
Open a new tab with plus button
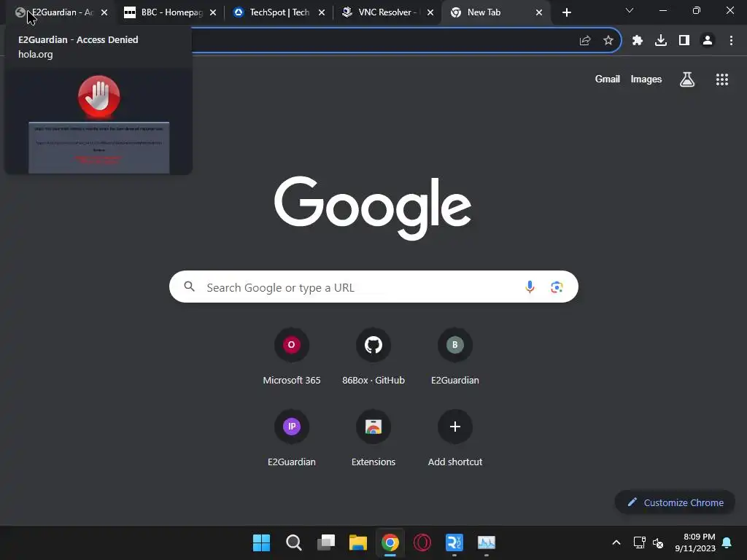tap(566, 12)
